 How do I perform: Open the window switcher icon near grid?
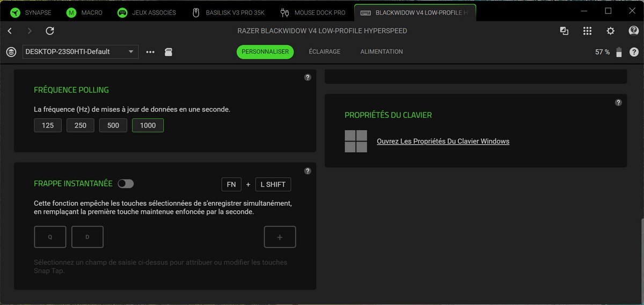pyautogui.click(x=564, y=31)
